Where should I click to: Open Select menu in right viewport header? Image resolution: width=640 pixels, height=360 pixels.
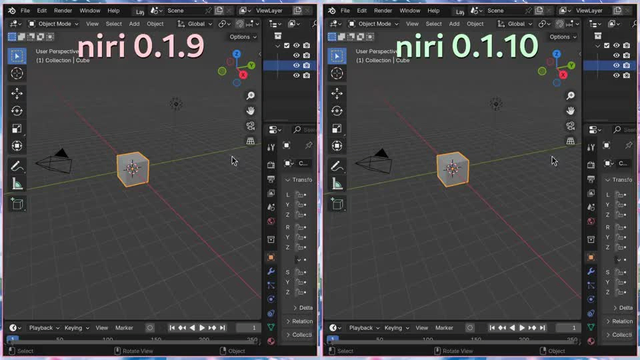433,24
